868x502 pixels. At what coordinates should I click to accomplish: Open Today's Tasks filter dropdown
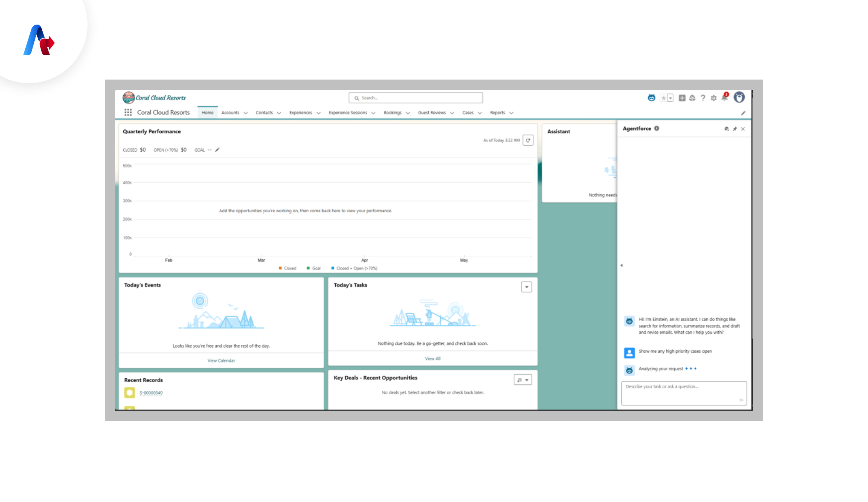click(527, 287)
